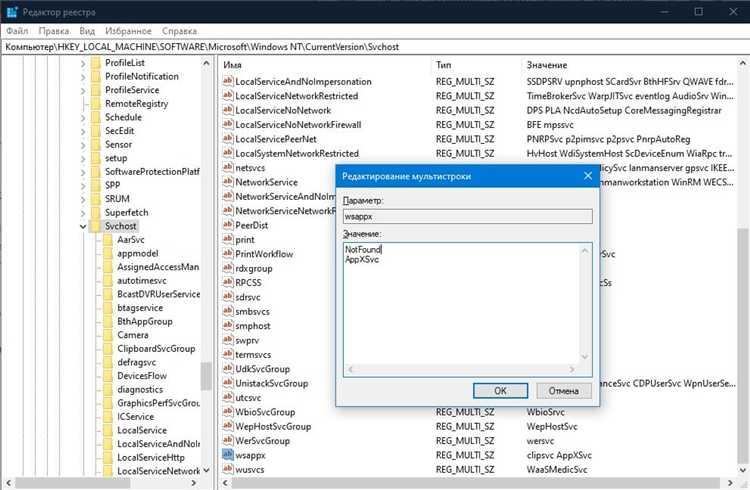Viewport: 750px width, 490px height.
Task: Click the RPCSS value icon
Action: [228, 282]
